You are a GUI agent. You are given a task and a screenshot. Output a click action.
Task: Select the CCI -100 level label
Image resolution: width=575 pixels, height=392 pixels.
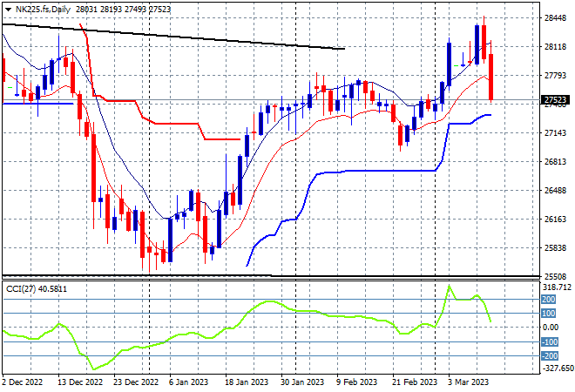coord(550,342)
